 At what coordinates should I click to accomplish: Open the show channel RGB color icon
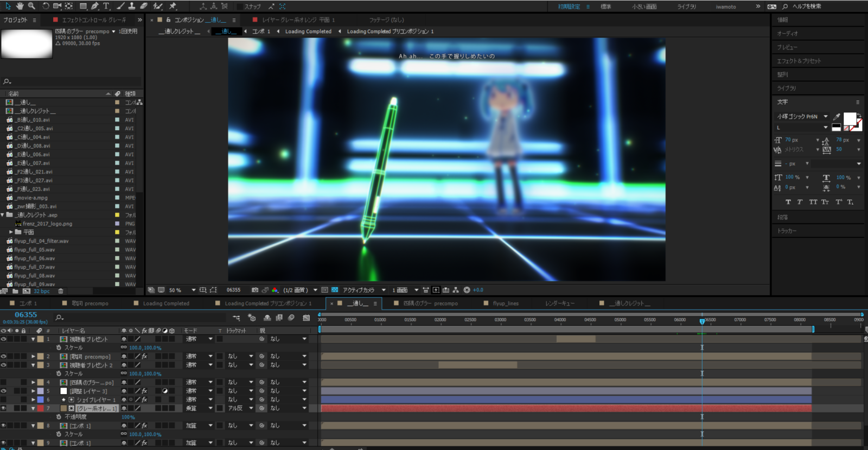(275, 290)
